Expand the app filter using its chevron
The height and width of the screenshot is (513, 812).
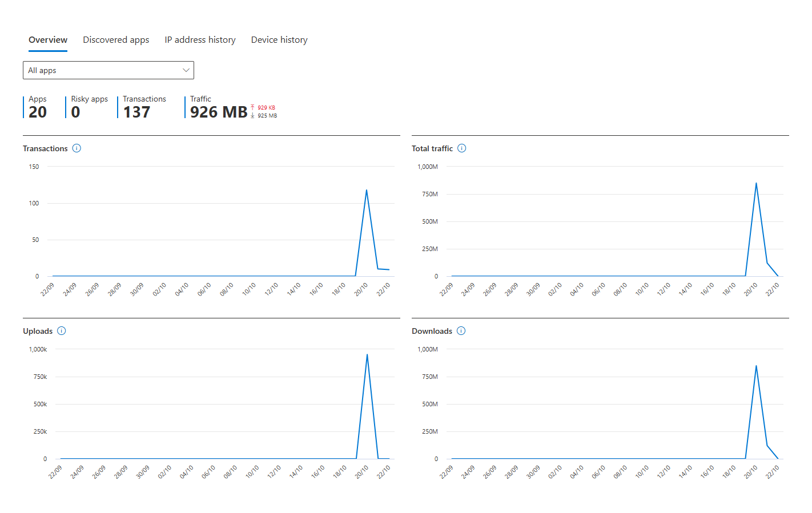(186, 70)
